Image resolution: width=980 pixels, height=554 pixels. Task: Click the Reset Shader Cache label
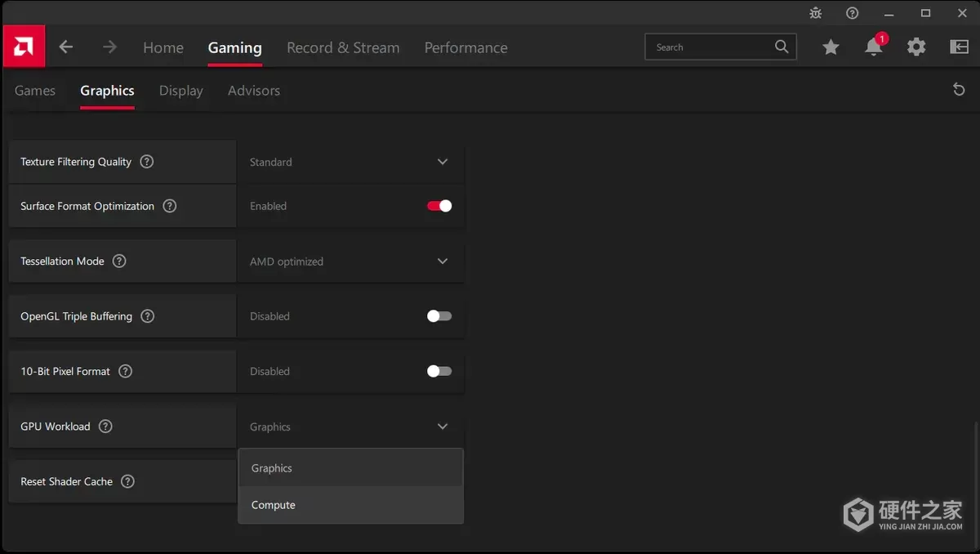pyautogui.click(x=67, y=481)
